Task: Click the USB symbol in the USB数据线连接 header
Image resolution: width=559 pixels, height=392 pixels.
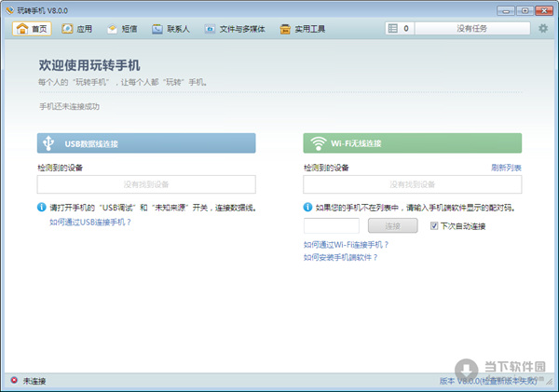Action: [x=48, y=143]
